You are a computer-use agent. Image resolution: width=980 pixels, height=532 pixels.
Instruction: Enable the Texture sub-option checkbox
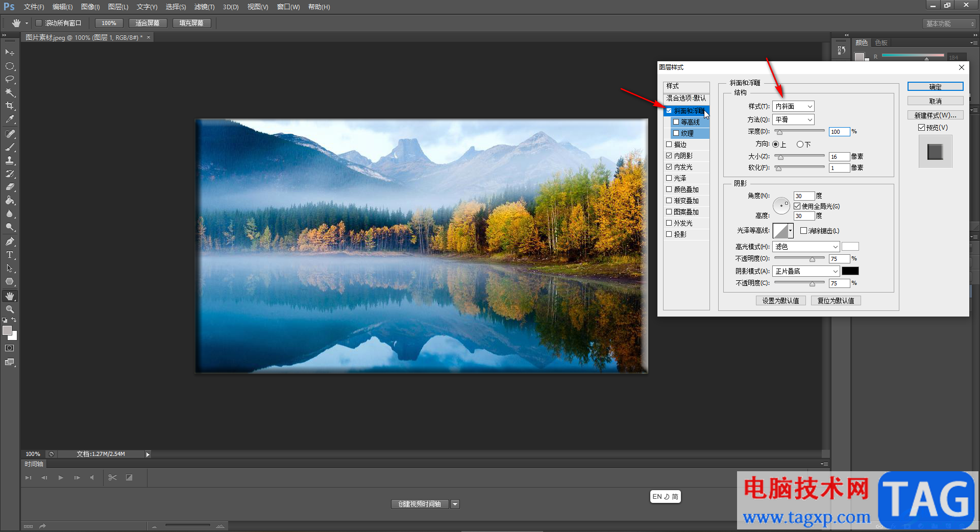(676, 133)
